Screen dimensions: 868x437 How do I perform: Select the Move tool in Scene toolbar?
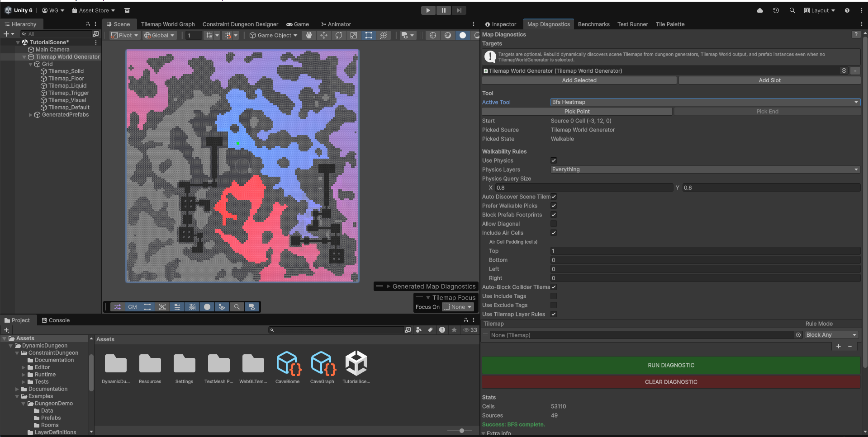(x=324, y=35)
